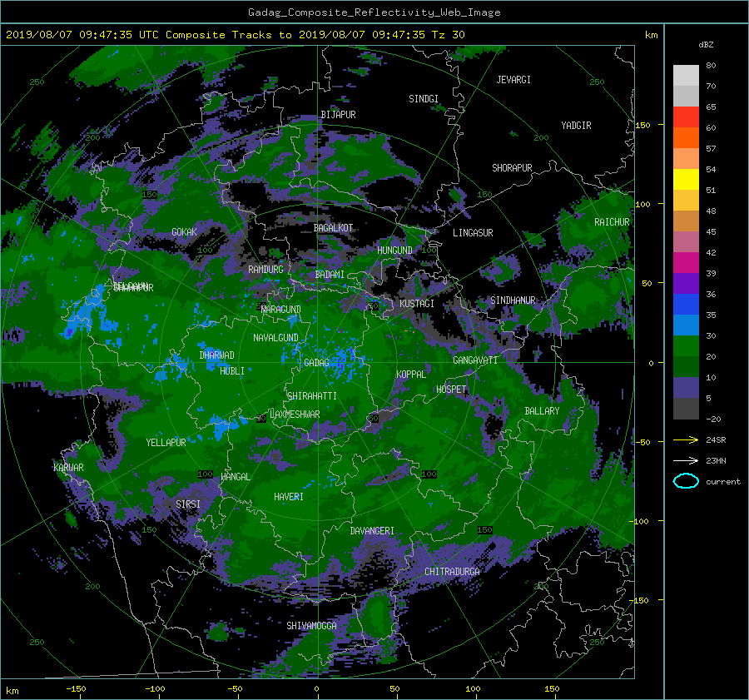Click the JEVARGI city label

(513, 80)
